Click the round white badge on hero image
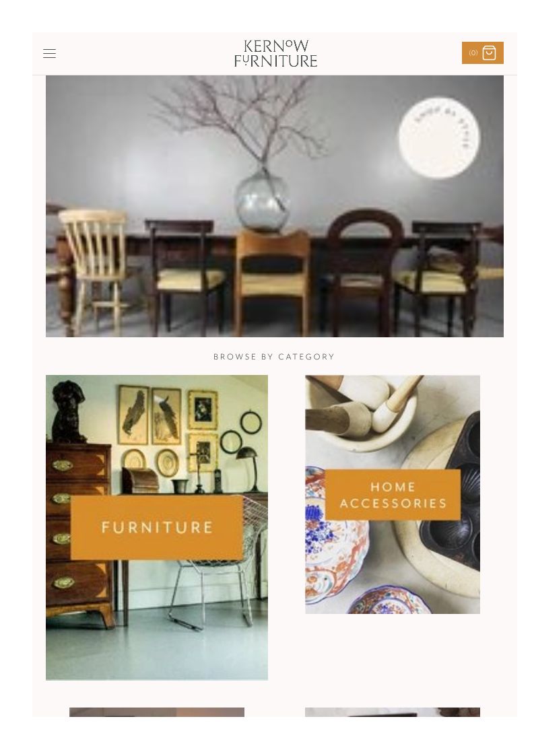534x756 pixels. [439, 138]
